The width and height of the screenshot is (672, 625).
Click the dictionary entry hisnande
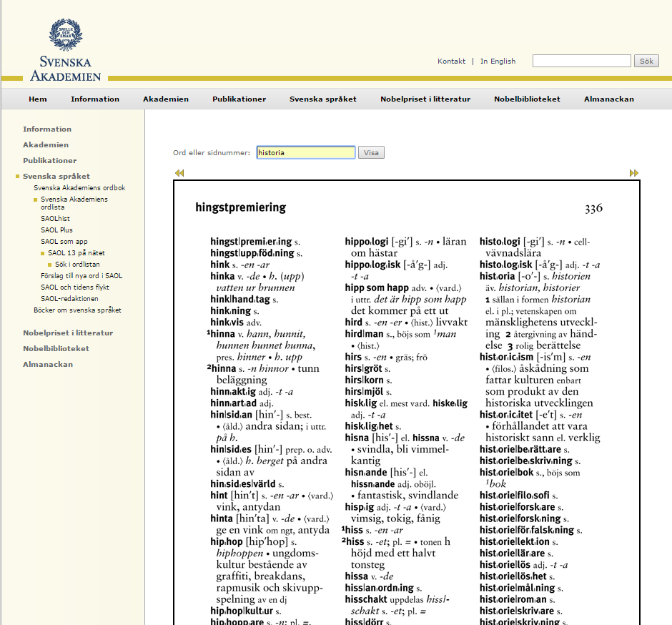(x=366, y=473)
